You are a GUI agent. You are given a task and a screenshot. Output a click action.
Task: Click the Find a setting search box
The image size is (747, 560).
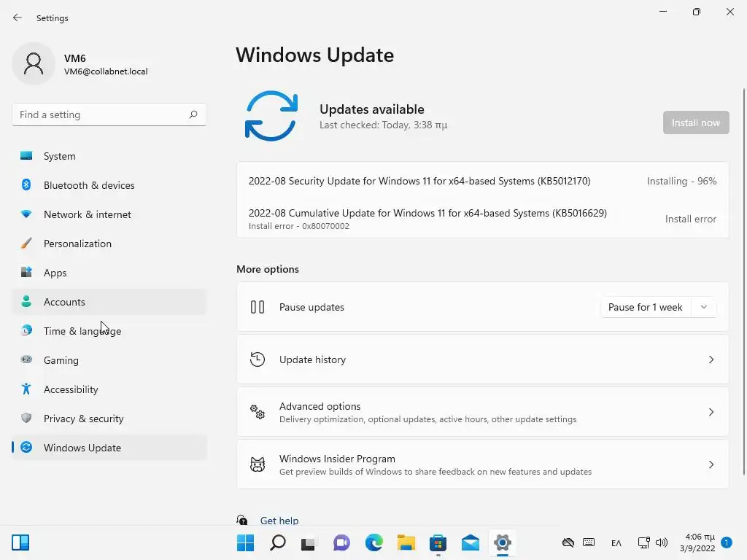tap(109, 114)
